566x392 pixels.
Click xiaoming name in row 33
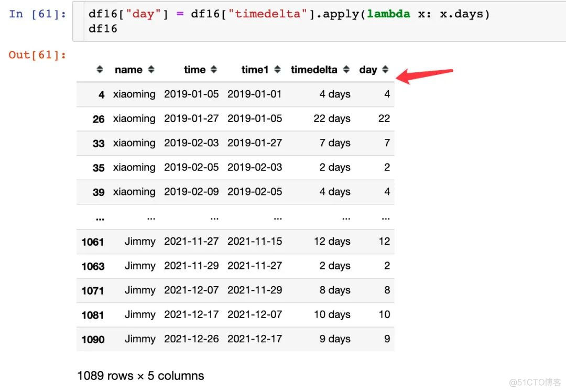134,143
